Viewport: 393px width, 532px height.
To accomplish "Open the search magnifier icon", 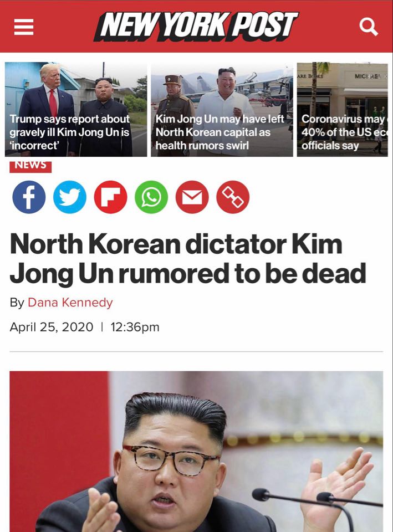I will (x=369, y=27).
